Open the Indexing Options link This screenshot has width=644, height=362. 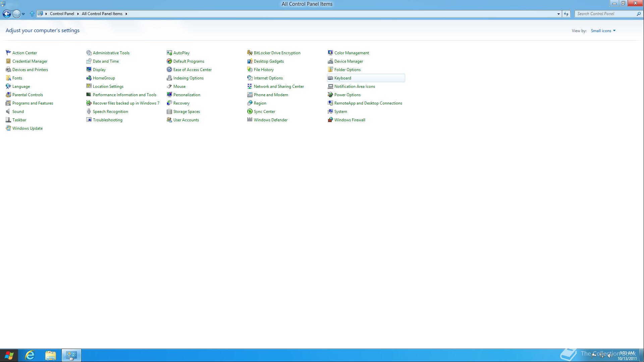[x=189, y=78]
